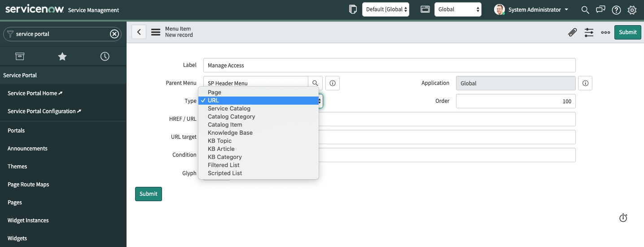The image size is (644, 247).
Task: Preview Parent Menu record info icon
Action: pyautogui.click(x=333, y=83)
